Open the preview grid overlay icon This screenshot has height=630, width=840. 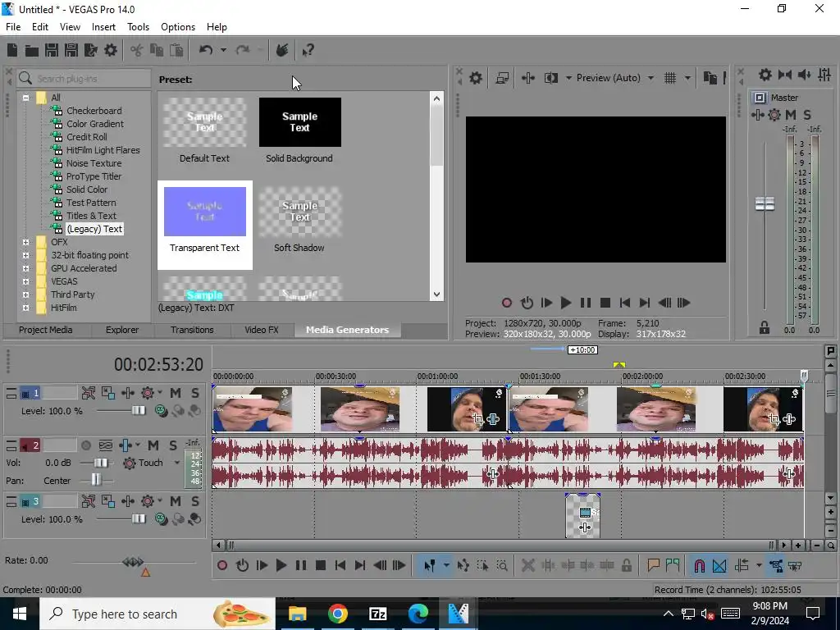pos(670,78)
